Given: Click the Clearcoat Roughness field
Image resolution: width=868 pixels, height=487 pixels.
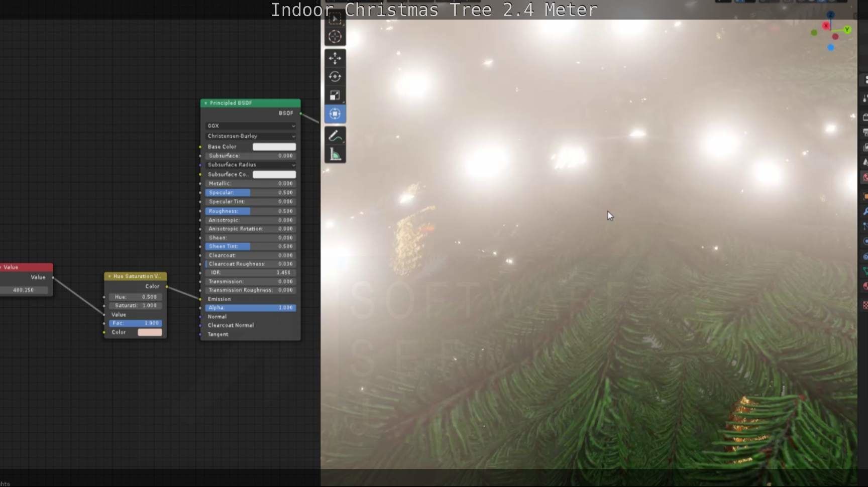Looking at the screenshot, I should pos(251,264).
